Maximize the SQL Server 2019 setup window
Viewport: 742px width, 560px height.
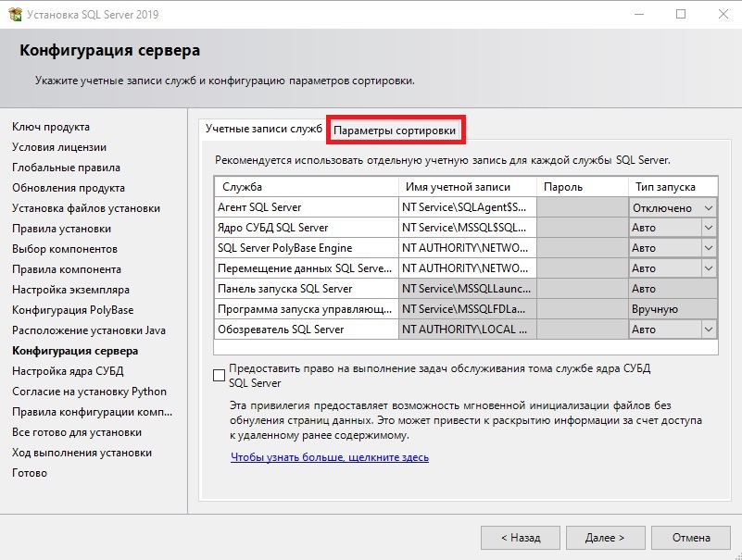(x=681, y=14)
